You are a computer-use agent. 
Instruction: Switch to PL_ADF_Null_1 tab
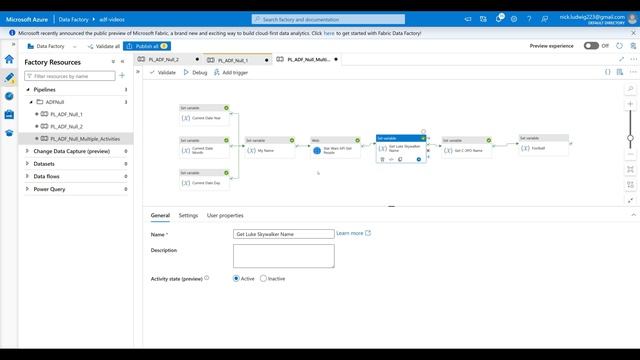(238, 60)
